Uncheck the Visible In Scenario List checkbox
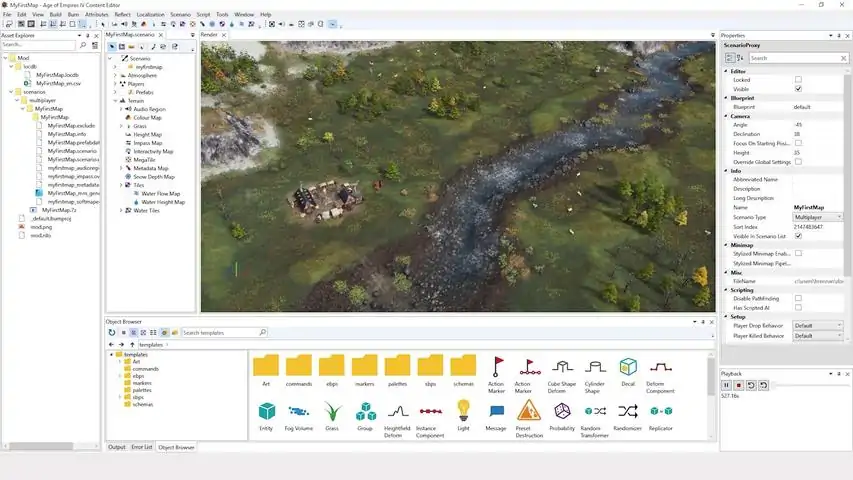Image resolution: width=853 pixels, height=480 pixels. [x=797, y=236]
